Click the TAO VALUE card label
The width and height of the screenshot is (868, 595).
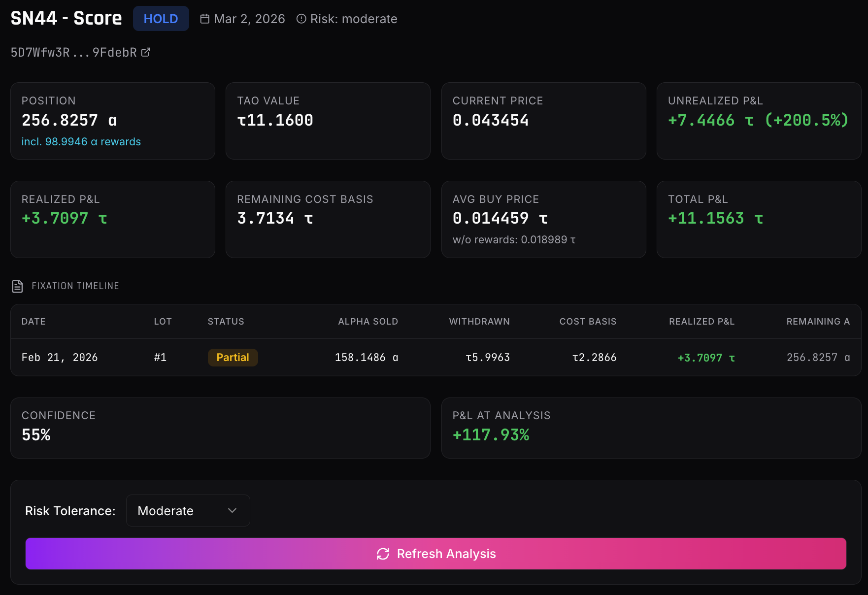[268, 101]
